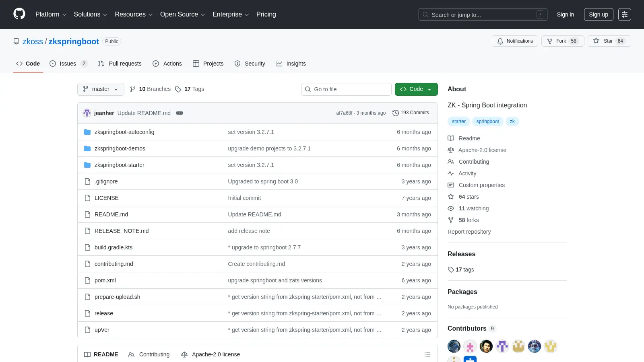The height and width of the screenshot is (362, 644).
Task: Switch to the Pull requests tab
Action: 120,64
